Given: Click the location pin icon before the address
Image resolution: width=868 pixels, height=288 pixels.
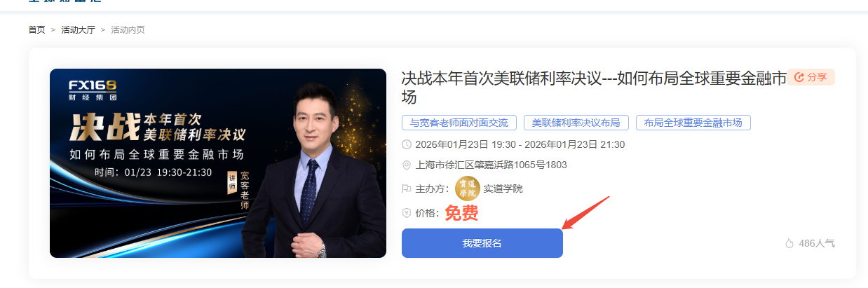Looking at the screenshot, I should coord(407,165).
